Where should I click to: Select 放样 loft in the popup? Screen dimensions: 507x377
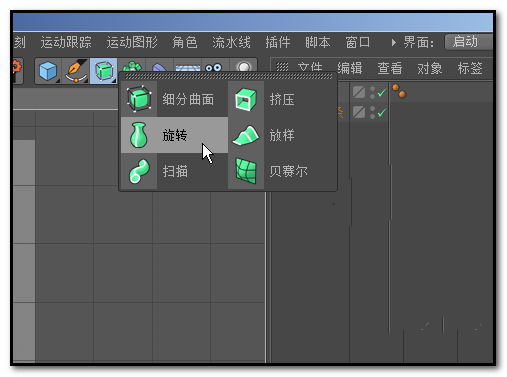[x=282, y=135]
